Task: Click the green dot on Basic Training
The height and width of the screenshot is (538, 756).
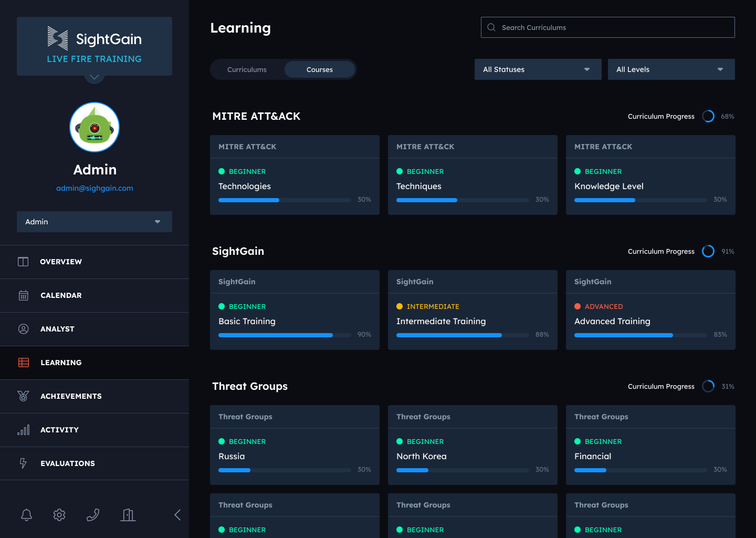Action: point(222,306)
